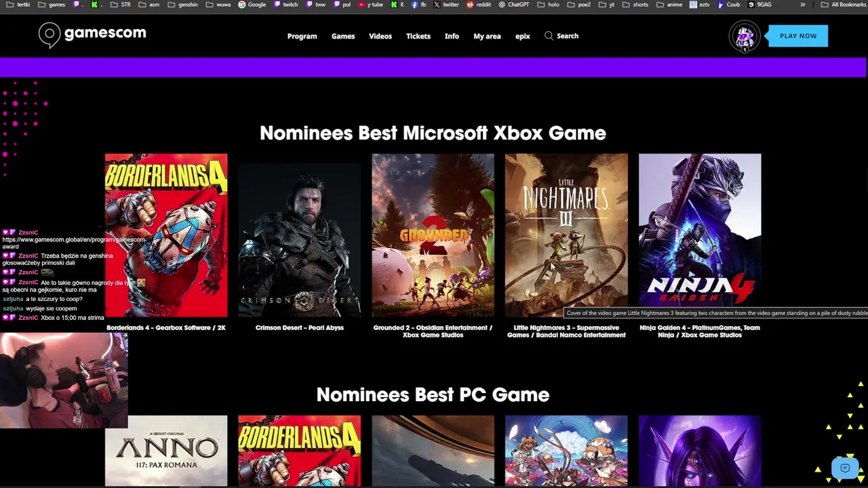Screen dimensions: 868x488
Task: Open the fb Facebook bookmark
Action: 418,5
